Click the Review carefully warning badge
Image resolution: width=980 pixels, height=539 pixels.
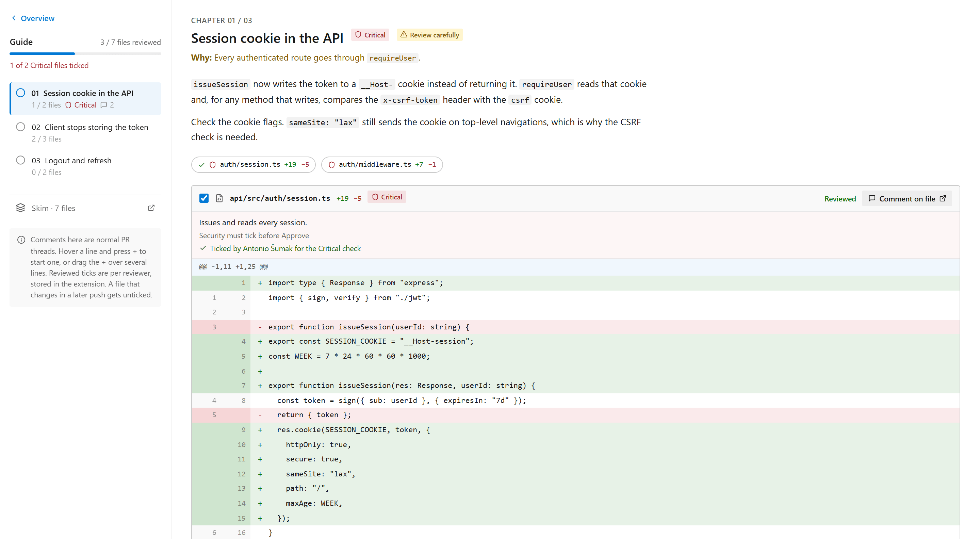429,35
